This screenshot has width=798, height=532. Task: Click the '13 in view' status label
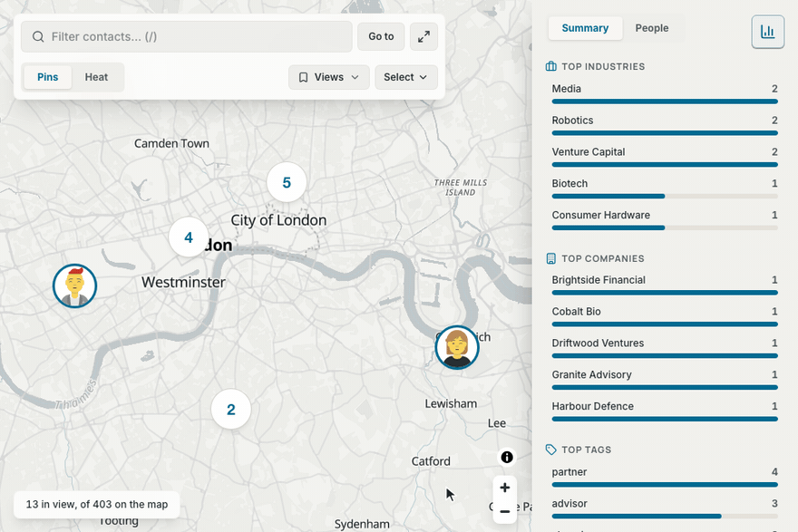(97, 505)
